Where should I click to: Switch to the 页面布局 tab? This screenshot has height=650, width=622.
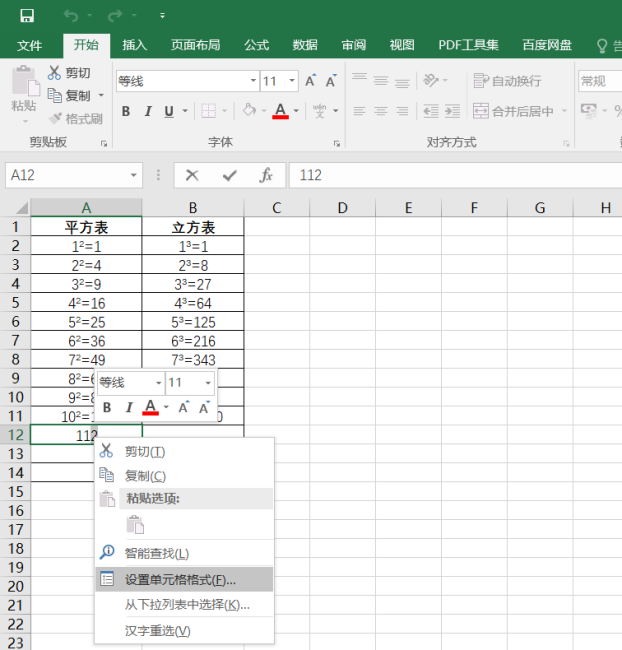tap(196, 45)
